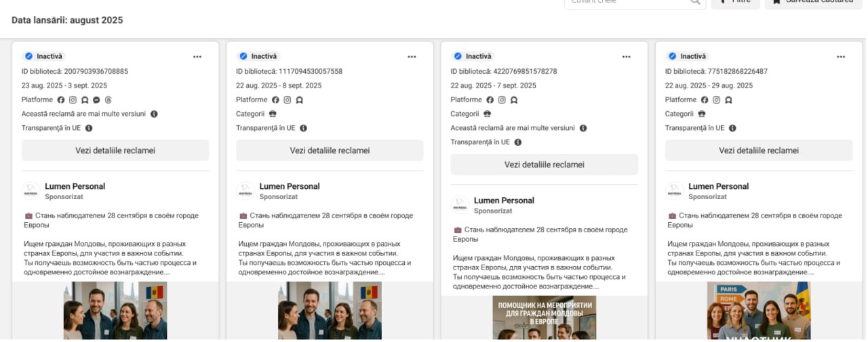Click Transparență în UE info icon, ad 4220769851578278
The image size is (868, 342).
(x=518, y=142)
